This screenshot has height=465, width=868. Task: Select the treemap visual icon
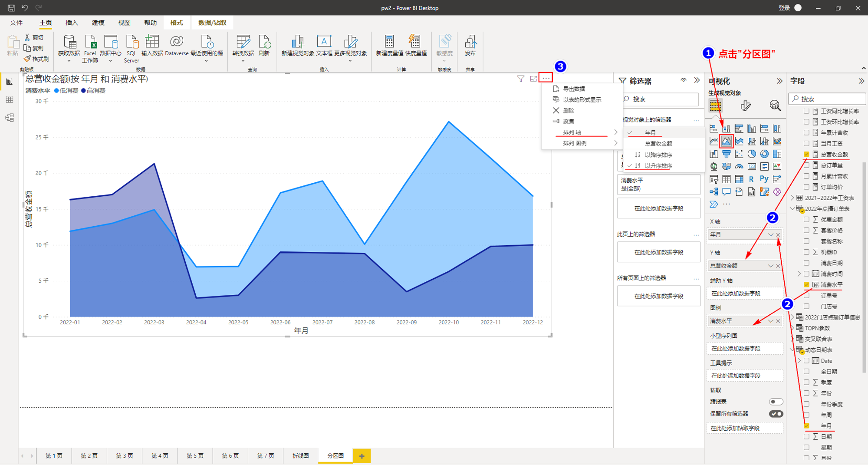click(777, 154)
